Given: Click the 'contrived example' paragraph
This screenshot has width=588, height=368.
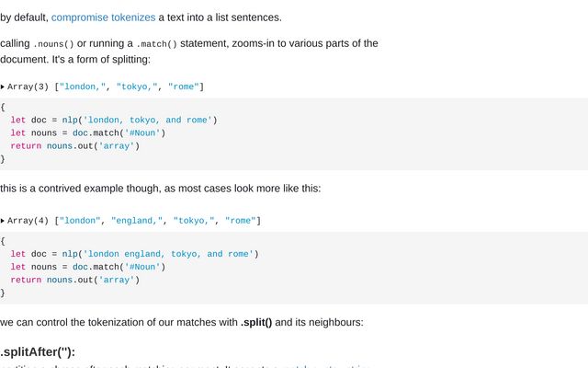Looking at the screenshot, I should click(161, 189).
